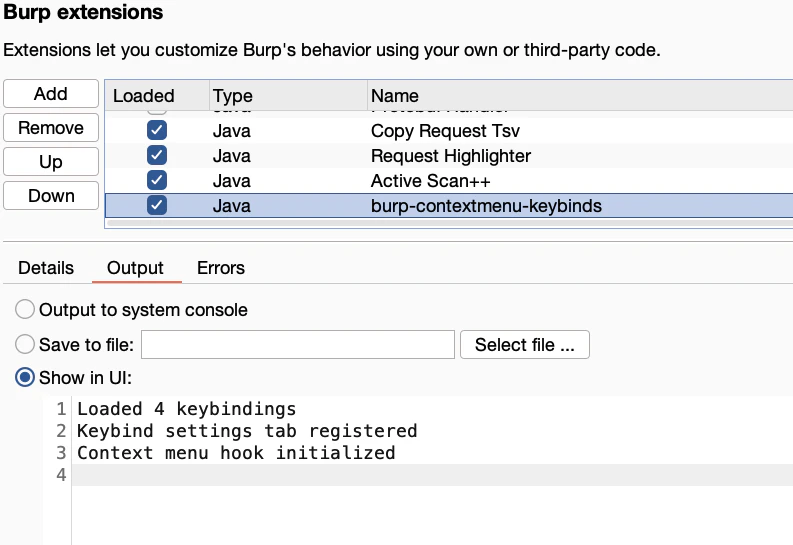Switch to the Errors tab
The image size is (793, 545).
pyautogui.click(x=221, y=268)
